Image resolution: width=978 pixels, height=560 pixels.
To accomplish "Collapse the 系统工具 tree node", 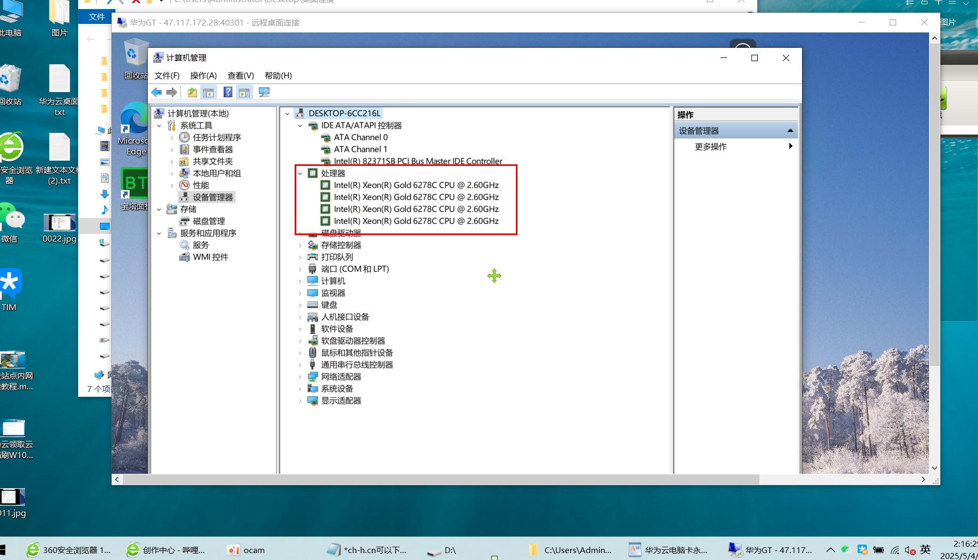I will click(159, 126).
